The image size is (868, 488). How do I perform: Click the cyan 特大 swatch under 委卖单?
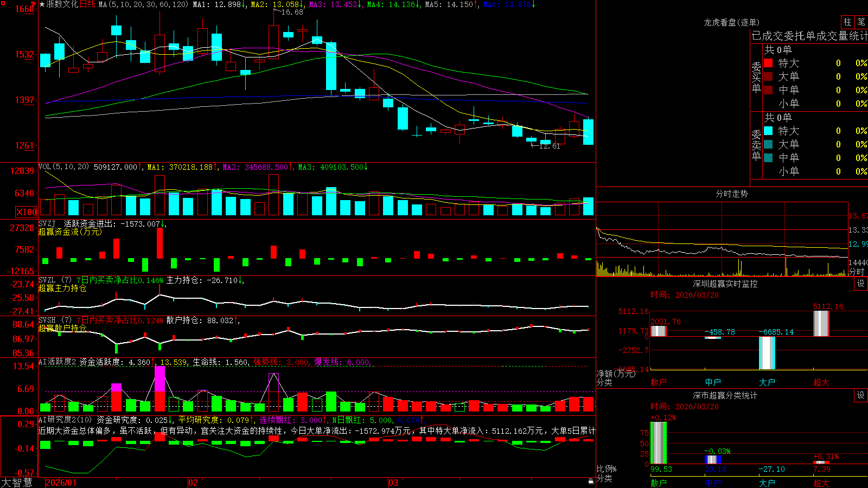pyautogui.click(x=768, y=131)
